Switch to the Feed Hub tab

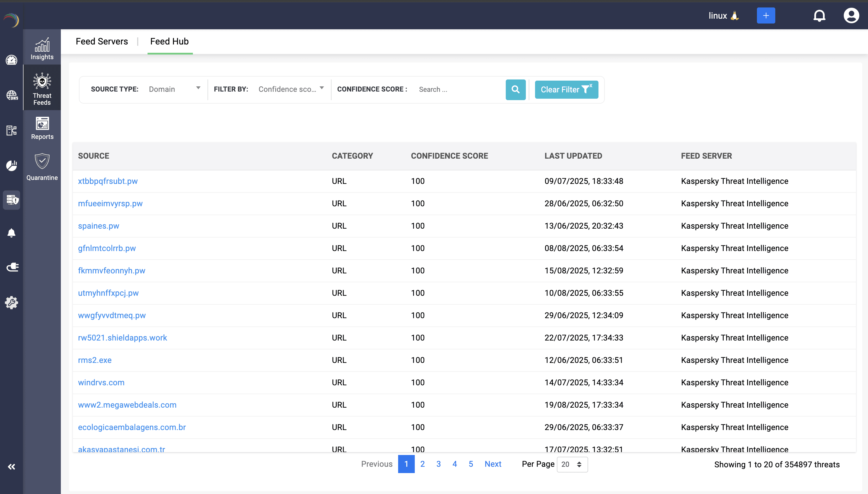(169, 41)
